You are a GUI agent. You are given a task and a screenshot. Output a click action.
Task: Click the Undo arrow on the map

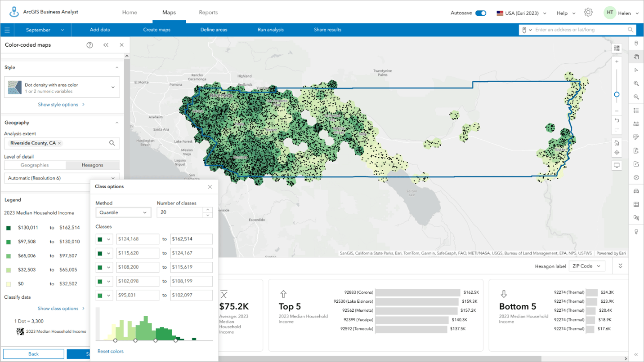(617, 120)
